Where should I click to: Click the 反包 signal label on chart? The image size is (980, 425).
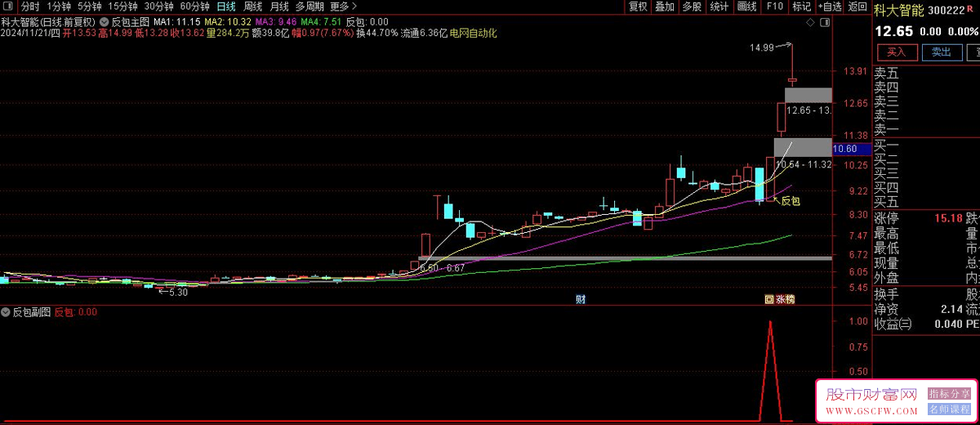791,200
